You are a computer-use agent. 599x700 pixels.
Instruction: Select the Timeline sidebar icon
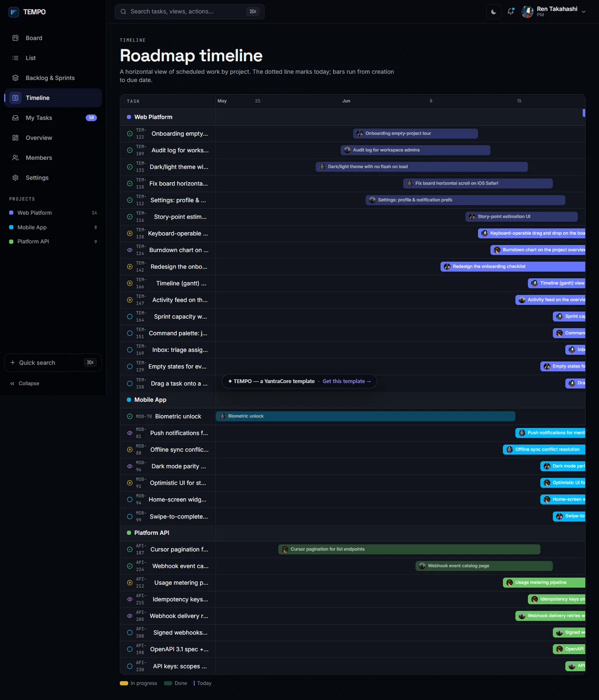15,98
